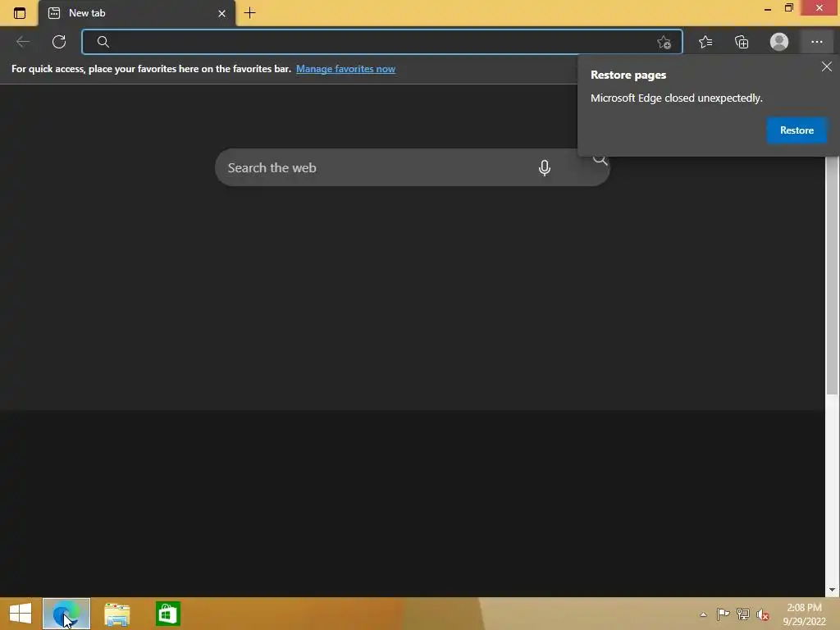Viewport: 840px width, 630px height.
Task: Open the Favorites list
Action: point(705,42)
